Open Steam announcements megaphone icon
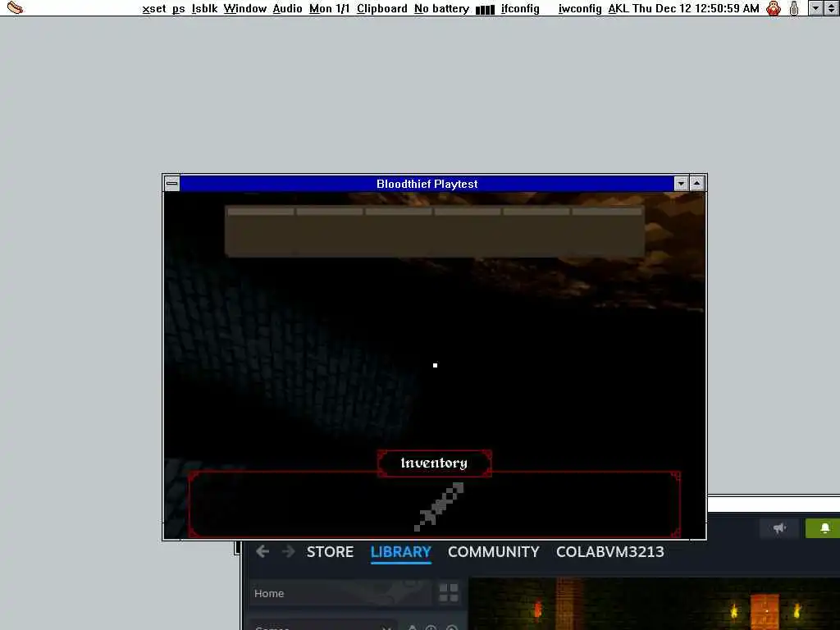840x630 pixels. tap(779, 528)
